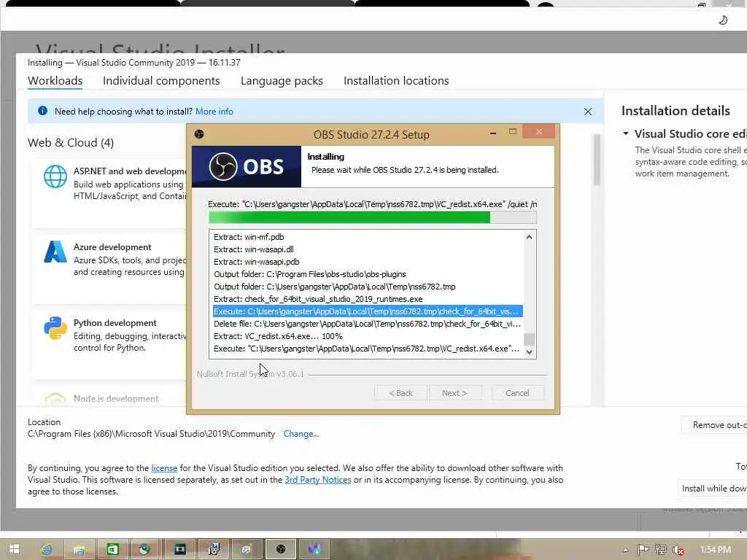Screen dimensions: 747x560
Task: Select last log row 'Execute: ...VC_redist.x64.exe'
Action: [366, 349]
